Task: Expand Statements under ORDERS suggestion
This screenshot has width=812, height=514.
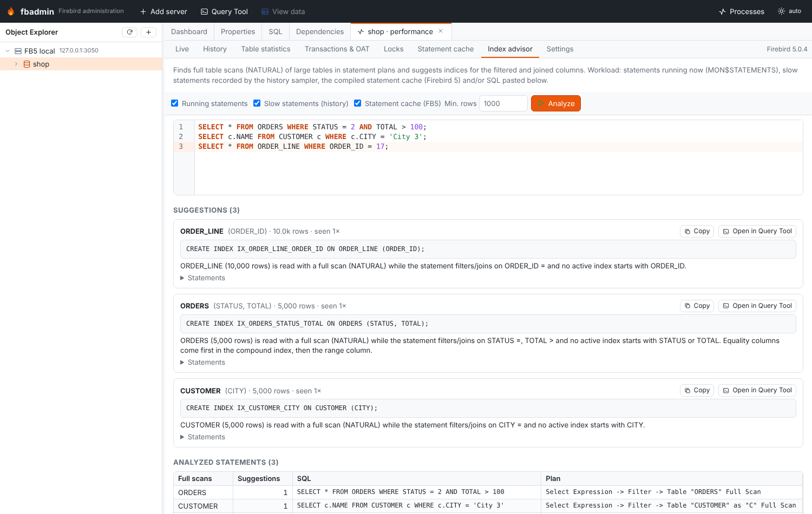Action: pos(202,363)
